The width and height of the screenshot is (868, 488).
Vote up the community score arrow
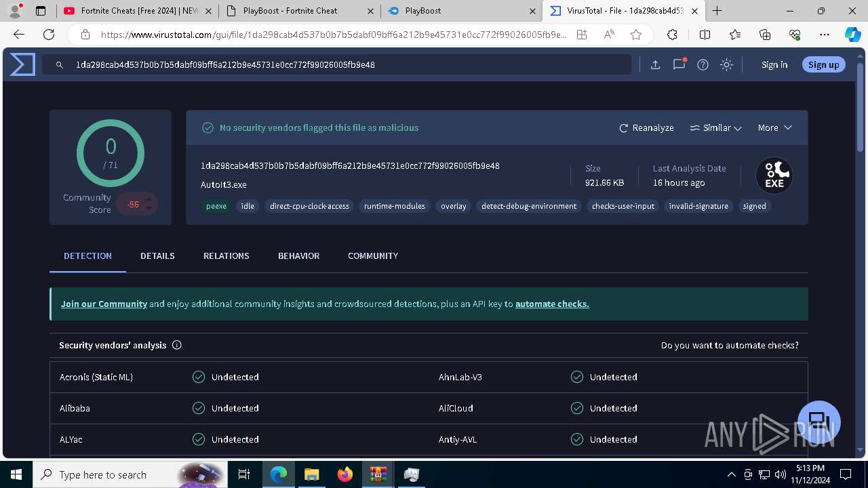149,199
